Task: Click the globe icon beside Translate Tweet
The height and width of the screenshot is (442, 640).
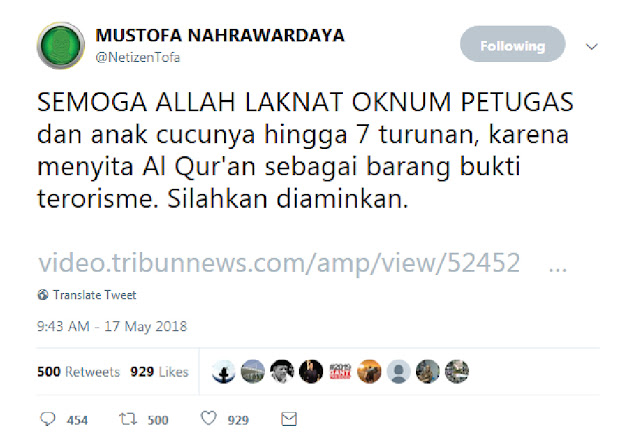Action: point(43,295)
